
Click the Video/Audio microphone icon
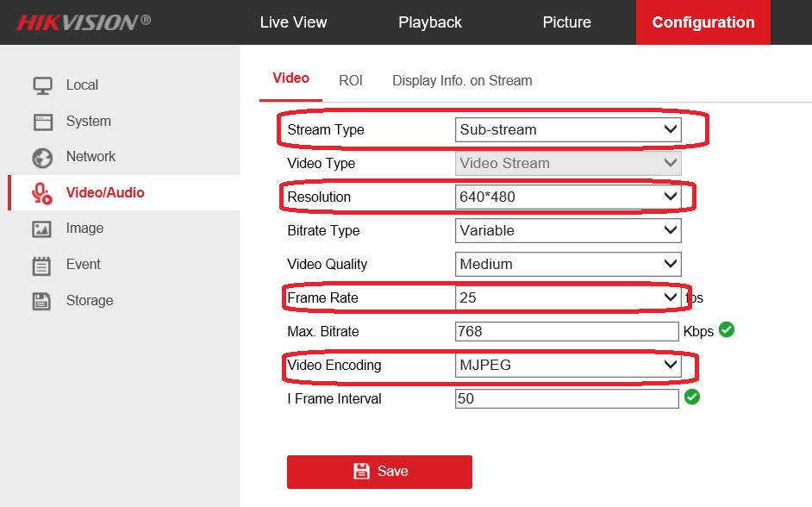(x=42, y=193)
